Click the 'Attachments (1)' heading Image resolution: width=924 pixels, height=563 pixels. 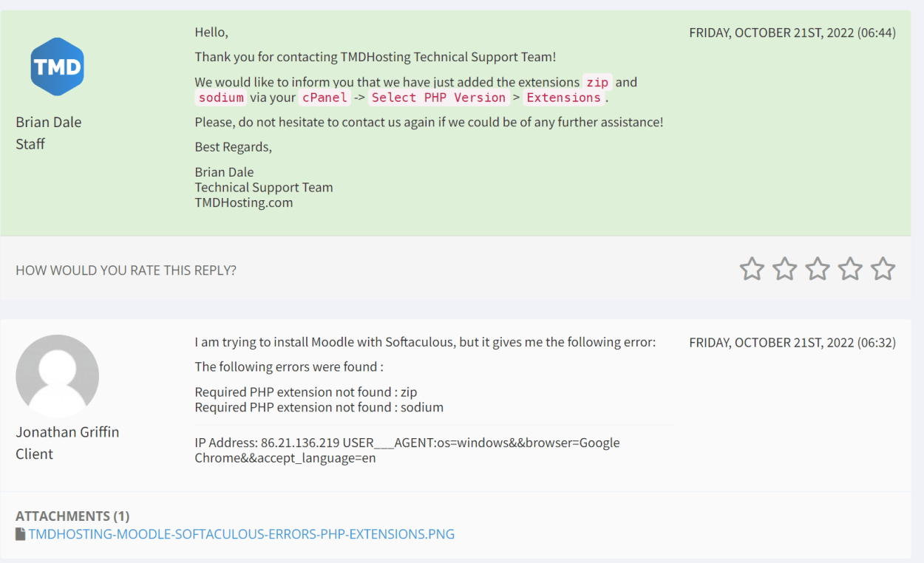pyautogui.click(x=72, y=516)
